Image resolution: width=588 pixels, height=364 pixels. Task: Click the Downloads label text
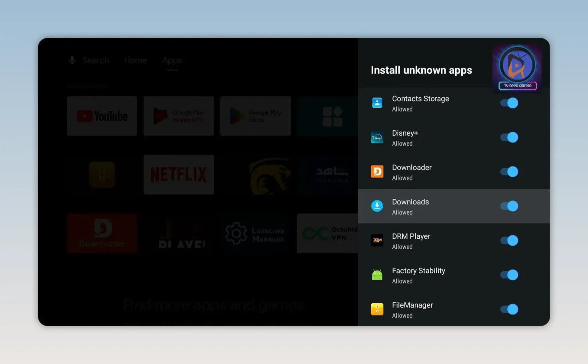pos(410,202)
